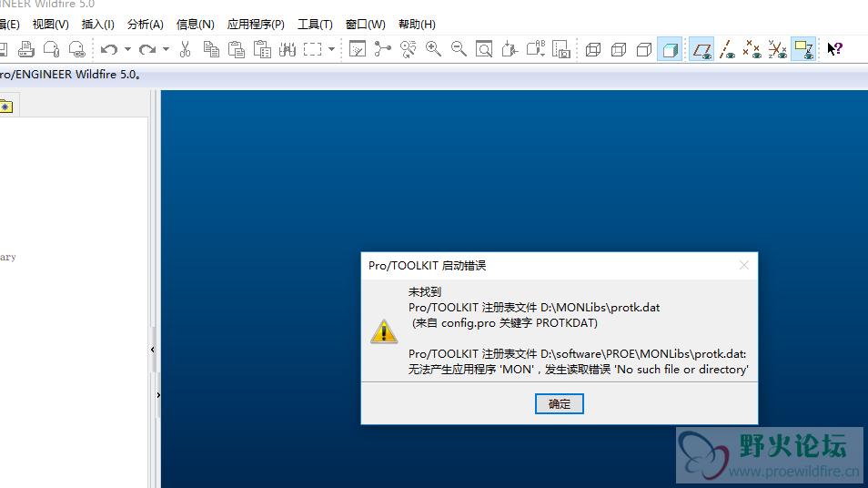Toggle the spin center icon
This screenshot has width=868, height=488.
(382, 49)
